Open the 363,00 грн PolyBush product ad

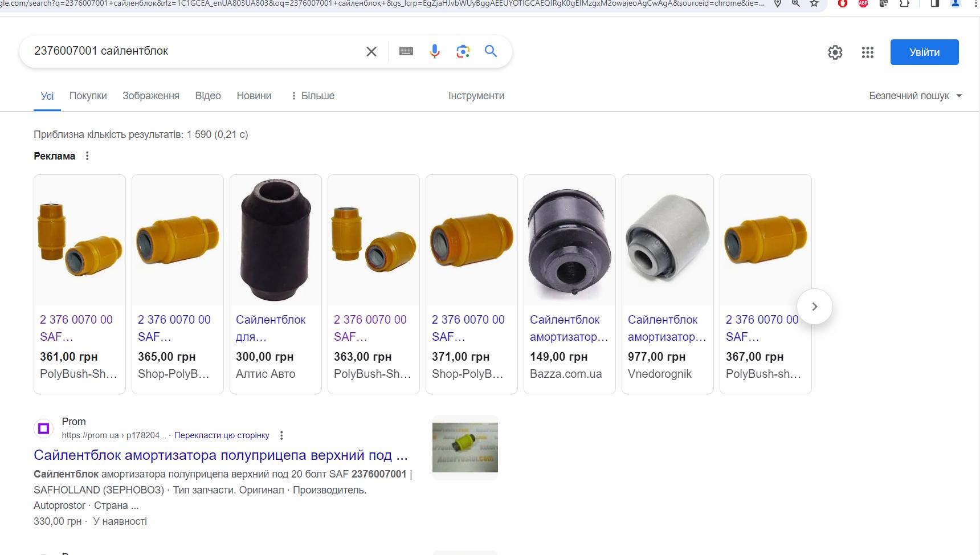point(374,284)
